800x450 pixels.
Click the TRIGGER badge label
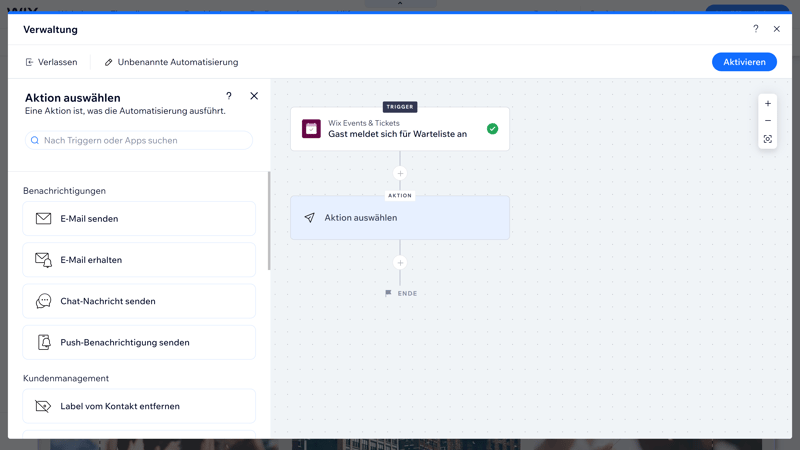400,107
